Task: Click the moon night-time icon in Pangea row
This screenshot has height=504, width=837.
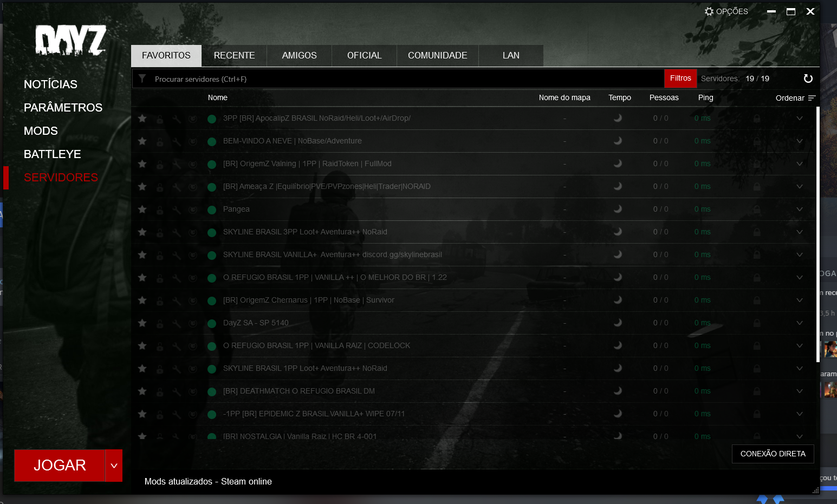Action: tap(618, 209)
